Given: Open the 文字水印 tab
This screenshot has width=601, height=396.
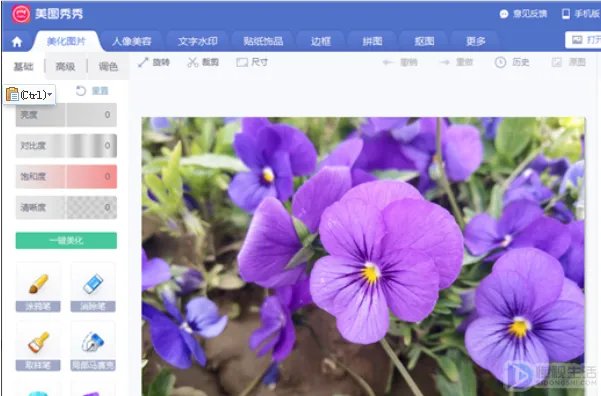Looking at the screenshot, I should pyautogui.click(x=198, y=41).
